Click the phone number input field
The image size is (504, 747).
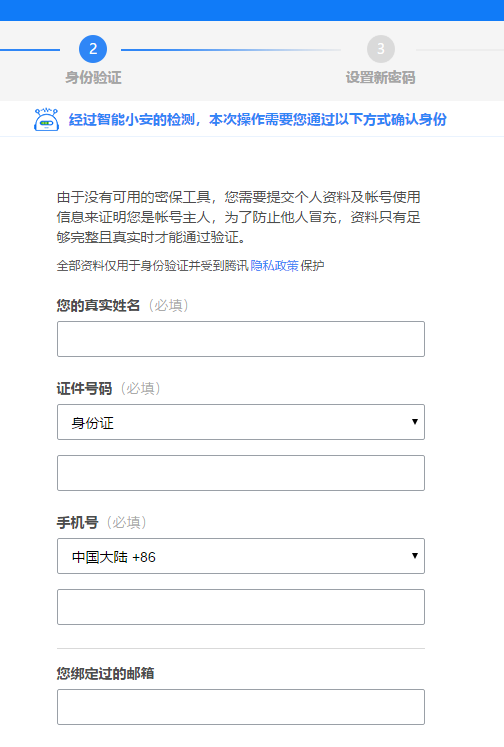[x=241, y=607]
